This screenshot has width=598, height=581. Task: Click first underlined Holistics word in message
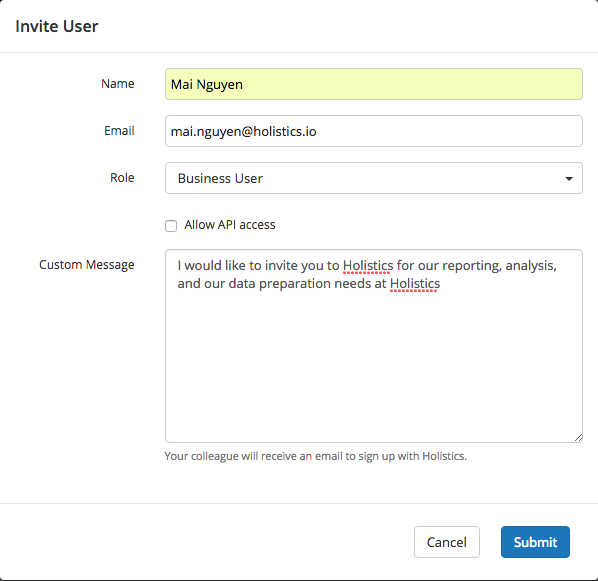(x=368, y=266)
